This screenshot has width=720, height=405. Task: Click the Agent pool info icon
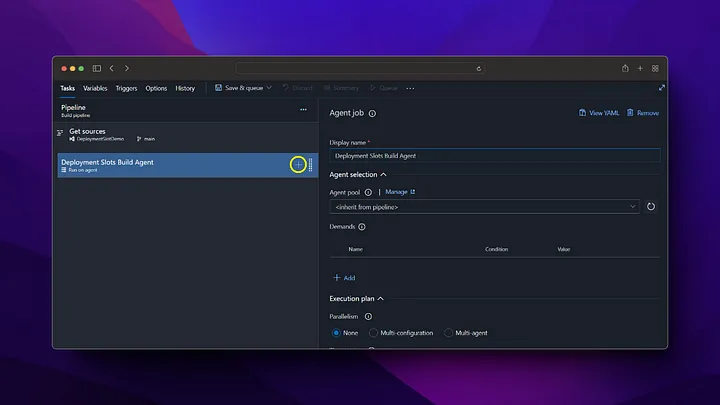[x=368, y=192]
